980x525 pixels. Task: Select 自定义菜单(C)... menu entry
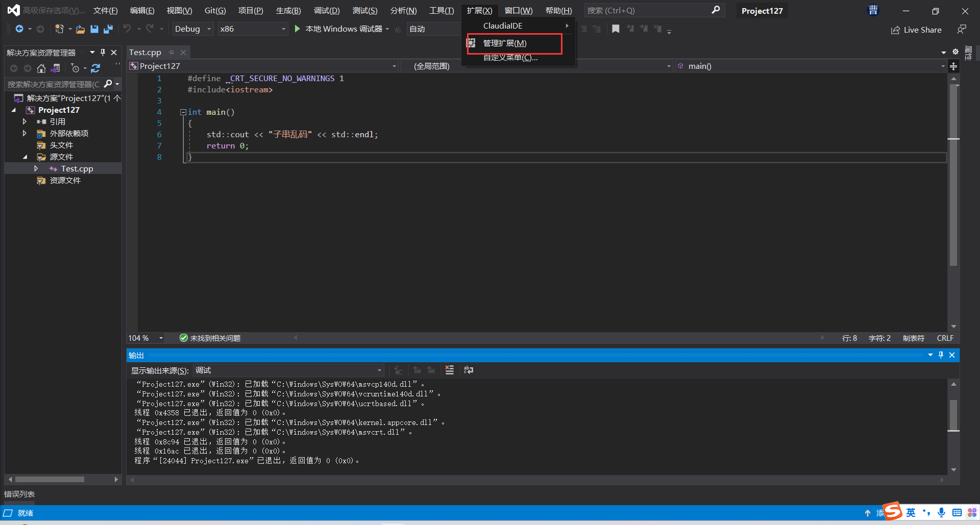click(x=519, y=58)
